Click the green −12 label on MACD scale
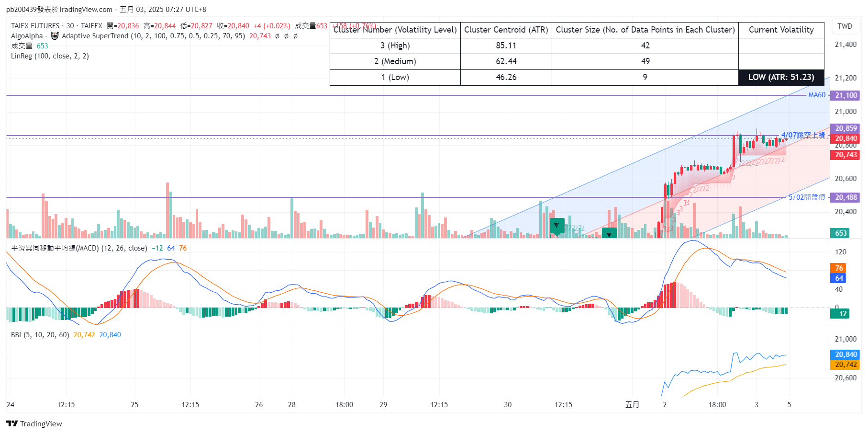868x434 pixels. coord(841,314)
